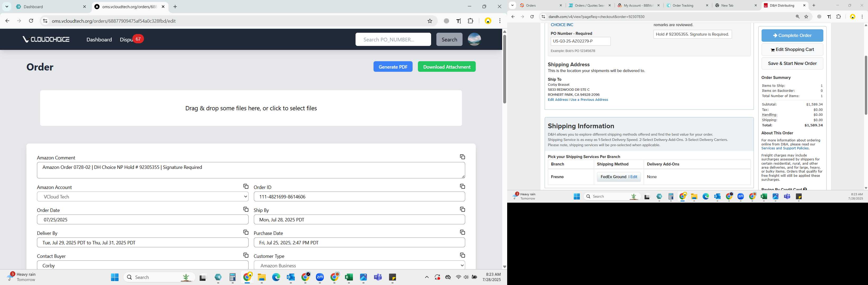Click the PO Number - Required input field

580,41
